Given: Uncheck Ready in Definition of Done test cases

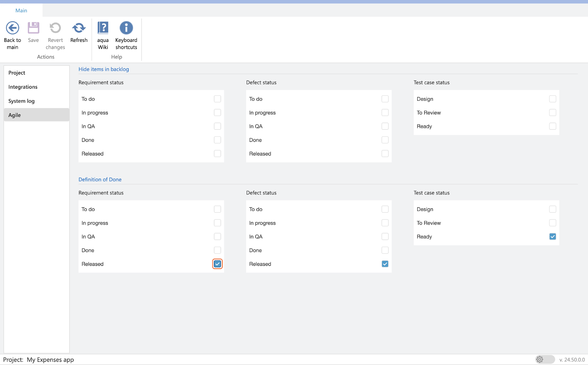Looking at the screenshot, I should [x=552, y=237].
